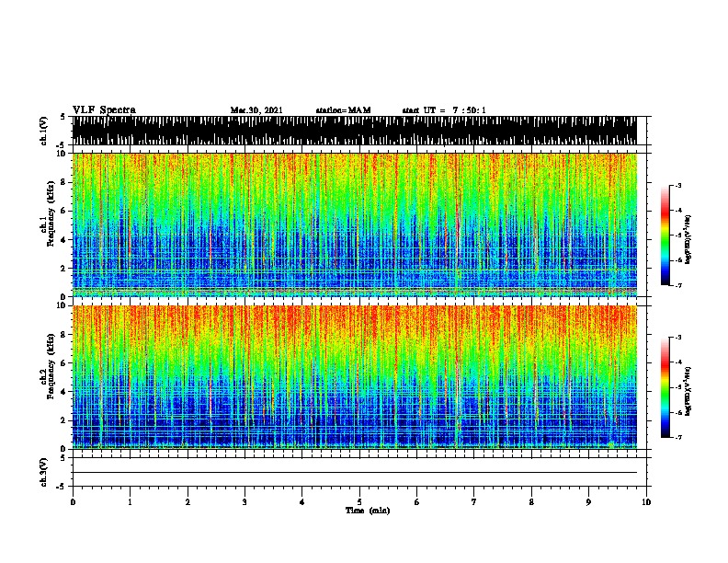Click the ch.1 spectrogram color scale bar
Viewport: 728px width, 563px height.
(x=665, y=236)
